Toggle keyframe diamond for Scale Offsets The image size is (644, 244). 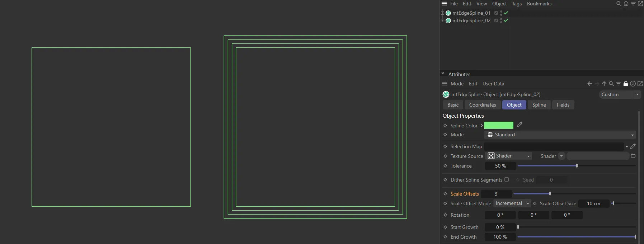click(445, 194)
